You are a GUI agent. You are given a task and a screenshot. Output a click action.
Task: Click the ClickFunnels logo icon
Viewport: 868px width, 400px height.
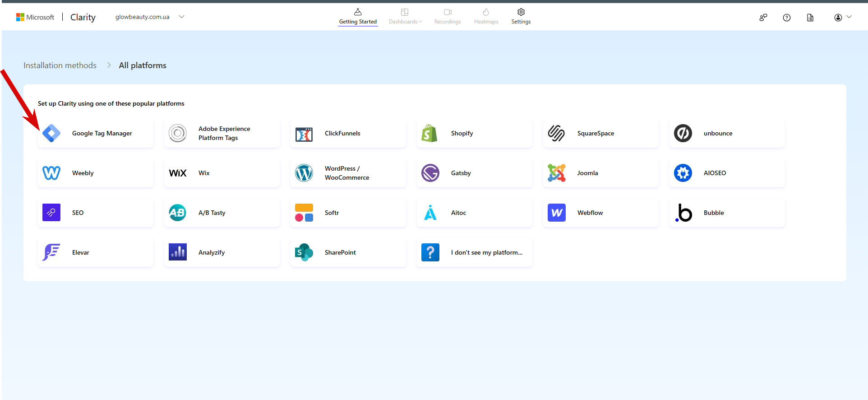(x=304, y=134)
